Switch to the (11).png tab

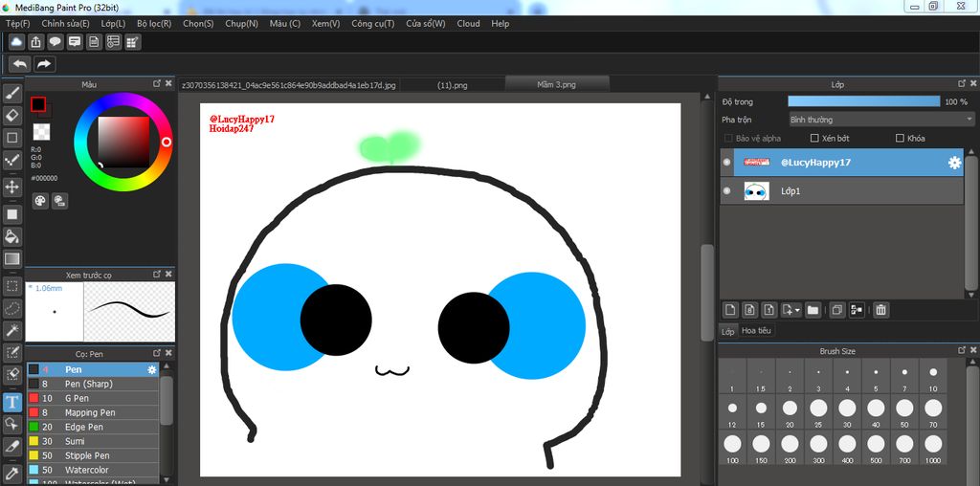[x=452, y=85]
